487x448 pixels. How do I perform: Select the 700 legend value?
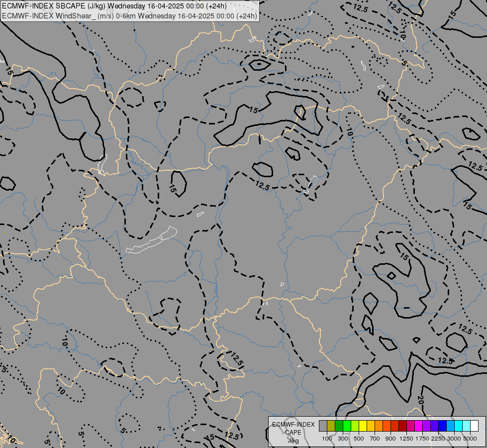(375, 439)
